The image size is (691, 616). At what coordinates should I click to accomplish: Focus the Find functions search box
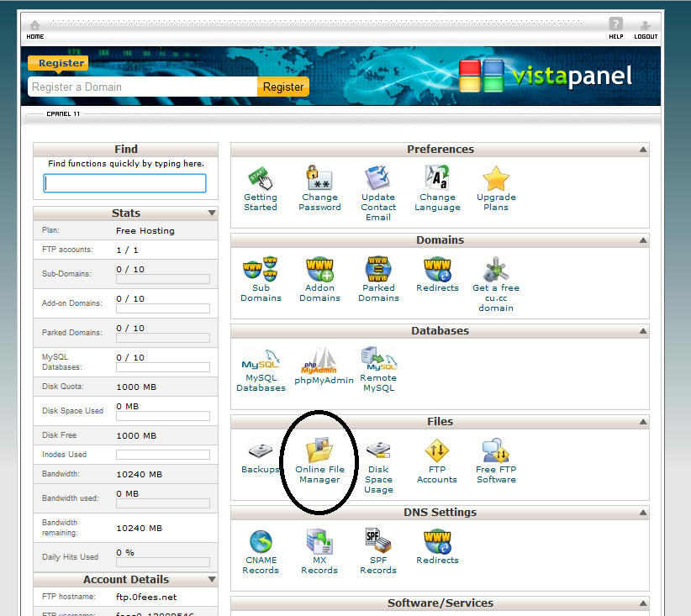[x=124, y=183]
